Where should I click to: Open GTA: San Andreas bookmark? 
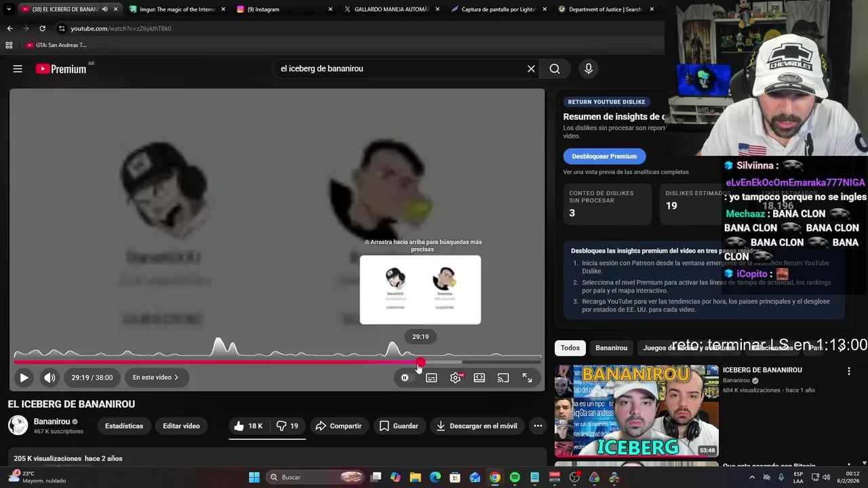[x=56, y=45]
